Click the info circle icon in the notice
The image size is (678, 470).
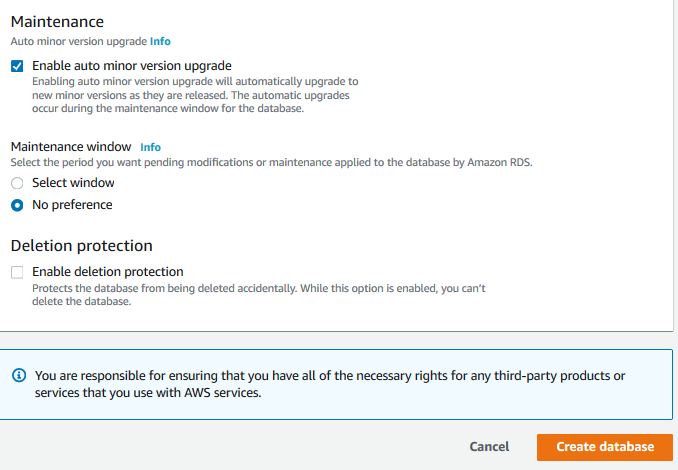pos(19,376)
